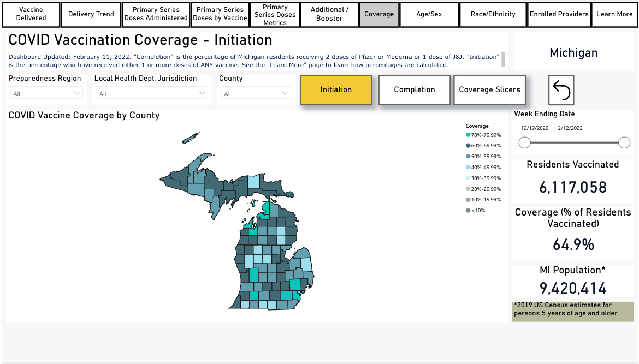Screen dimensions: 639x364
Task: Open Primary Series Doses Metrics tab
Action: point(275,14)
